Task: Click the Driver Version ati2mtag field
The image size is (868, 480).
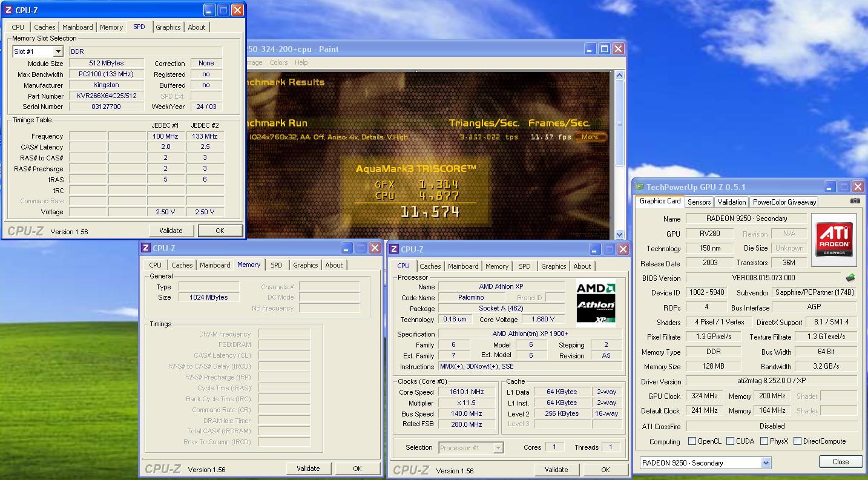Action: tap(772, 381)
